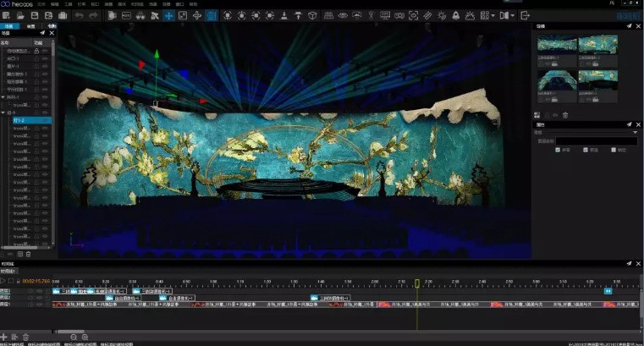Click the save disk toolbar icon
644x346 pixels.
pos(35,15)
